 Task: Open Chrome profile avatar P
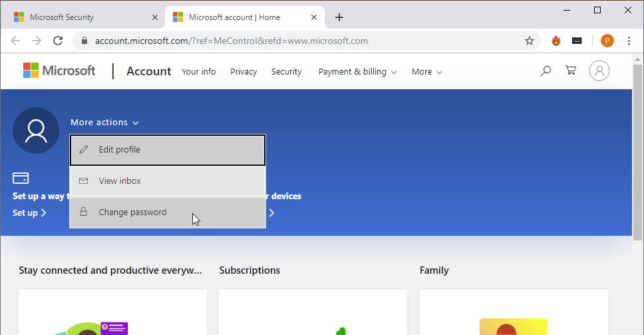[x=607, y=41]
